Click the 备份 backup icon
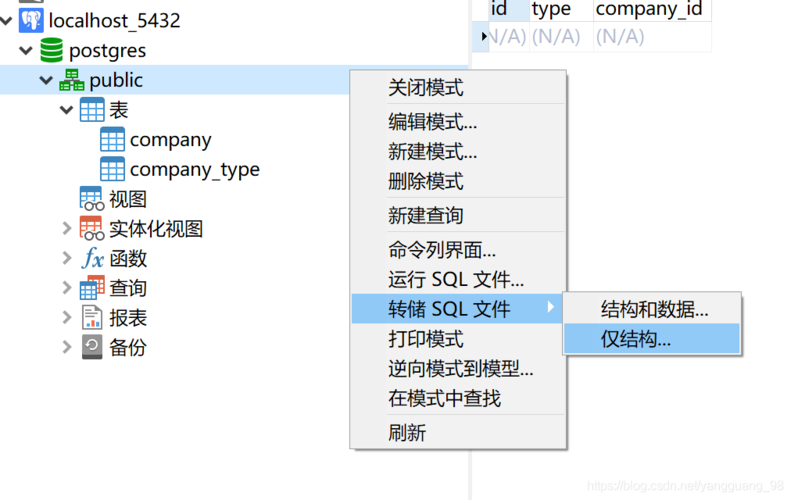 point(92,347)
